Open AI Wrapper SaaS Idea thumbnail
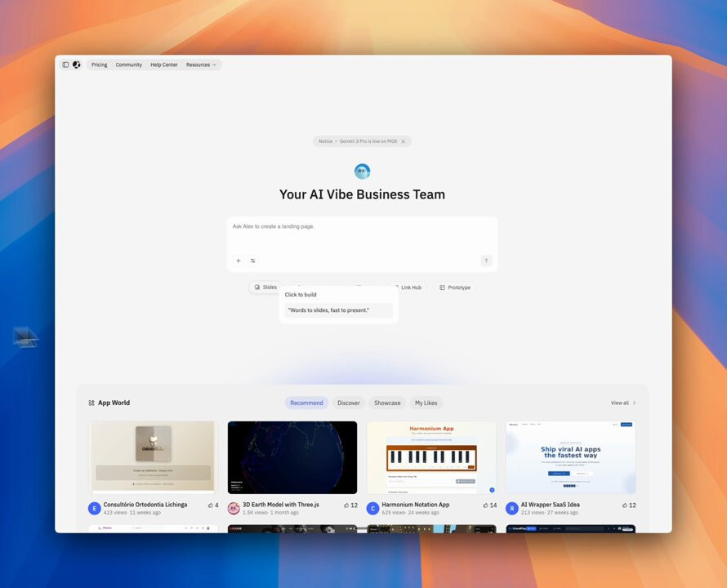Viewport: 727px width, 588px height. pos(571,457)
